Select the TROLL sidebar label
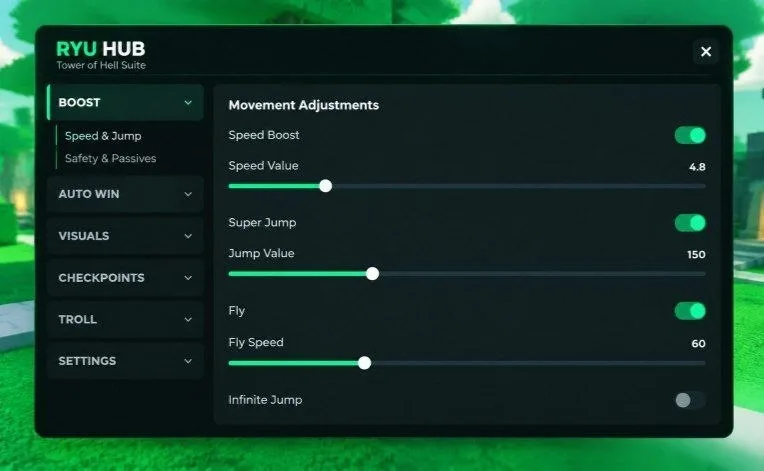The width and height of the screenshot is (764, 471). click(77, 320)
